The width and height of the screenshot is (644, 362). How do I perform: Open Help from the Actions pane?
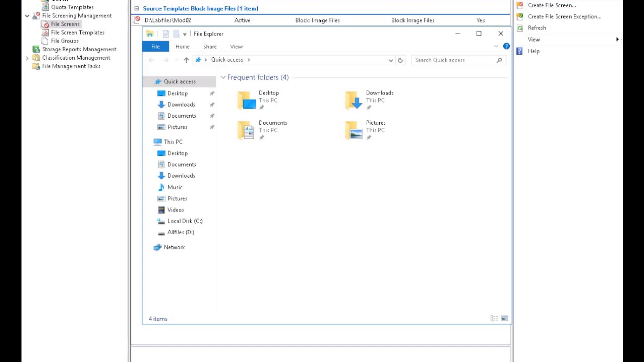(x=533, y=51)
